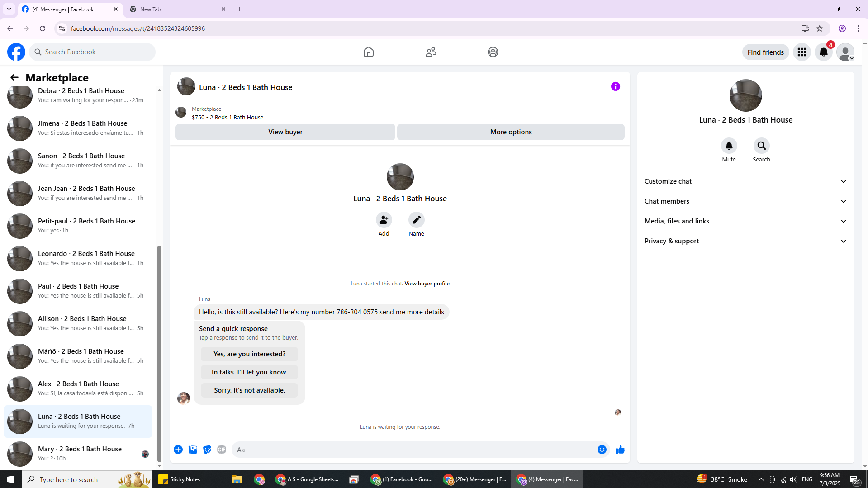
Task: Click the Windows taskbar search box
Action: click(x=87, y=479)
